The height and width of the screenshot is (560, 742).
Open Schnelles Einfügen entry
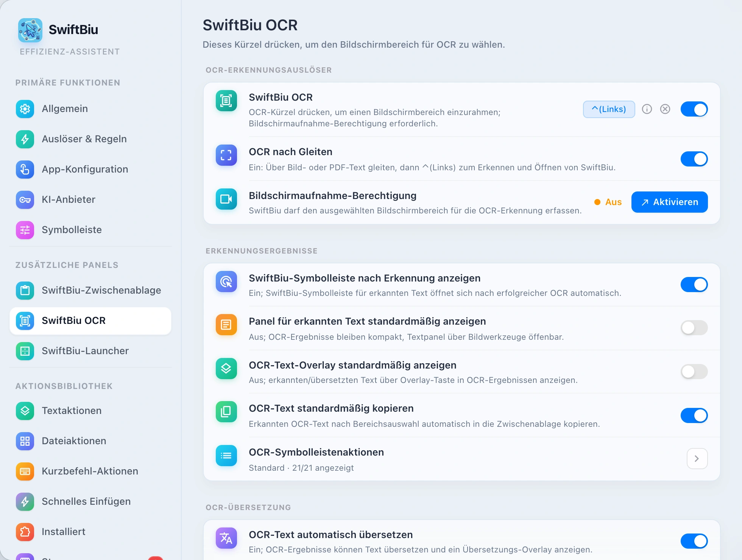click(x=90, y=502)
